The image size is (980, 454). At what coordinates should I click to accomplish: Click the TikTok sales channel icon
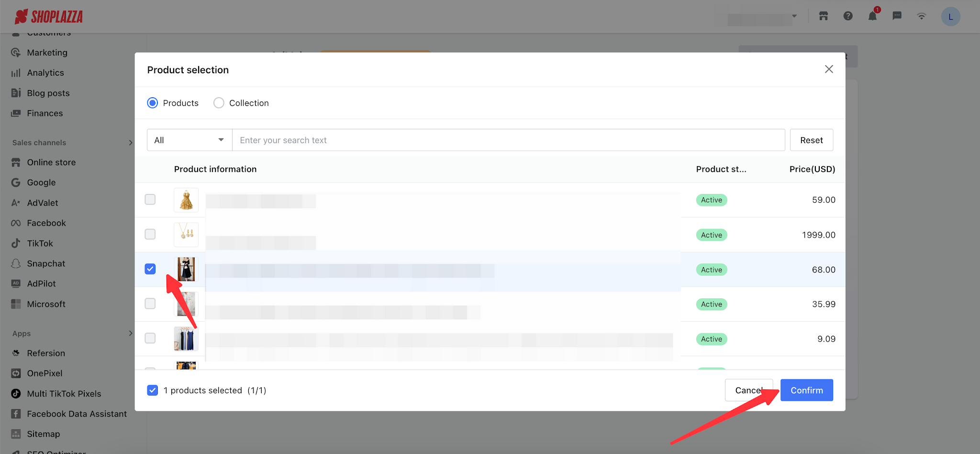point(16,243)
